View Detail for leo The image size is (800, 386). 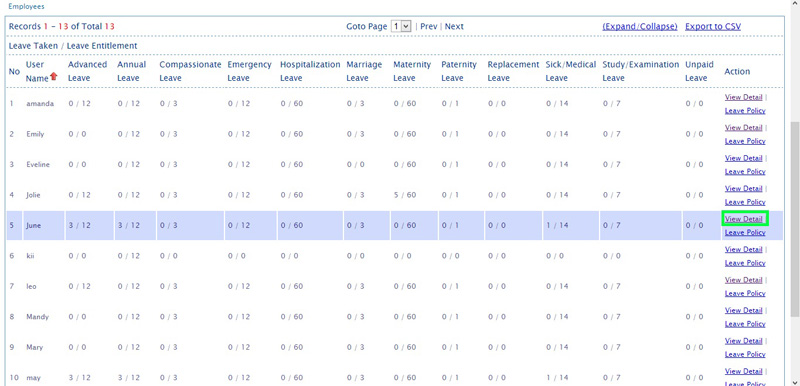coord(743,280)
